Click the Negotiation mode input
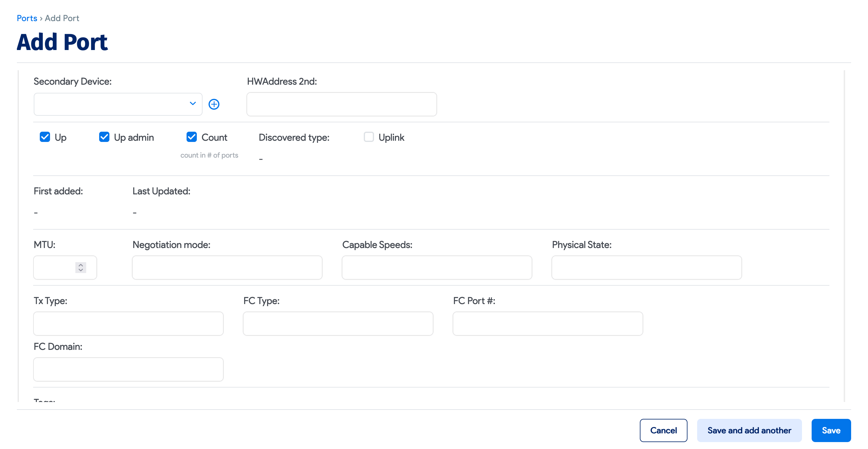Image resolution: width=868 pixels, height=449 pixels. (x=227, y=268)
